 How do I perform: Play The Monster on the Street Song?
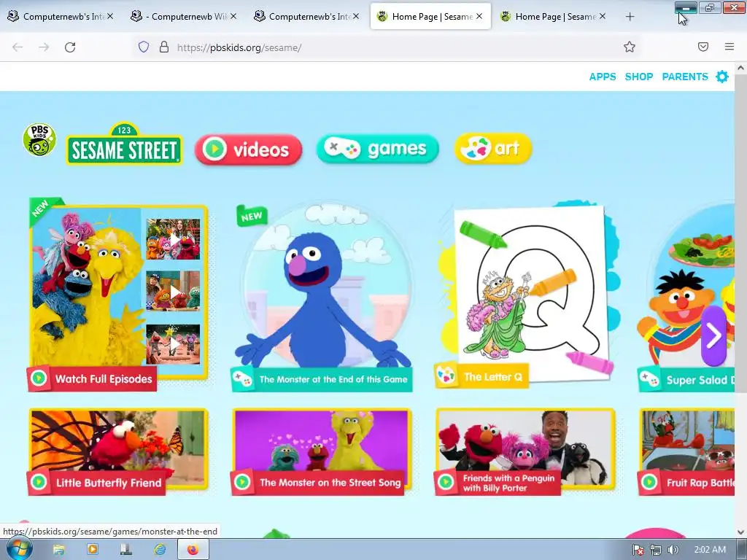click(x=322, y=451)
